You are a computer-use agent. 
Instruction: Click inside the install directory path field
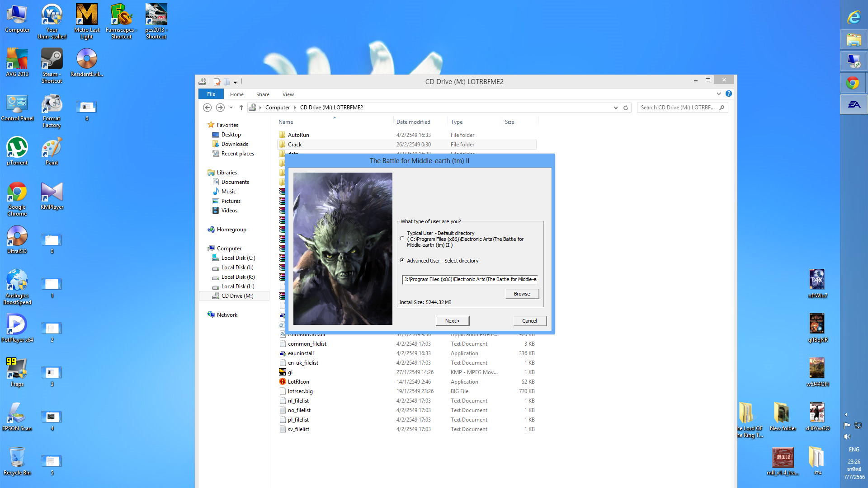[470, 279]
